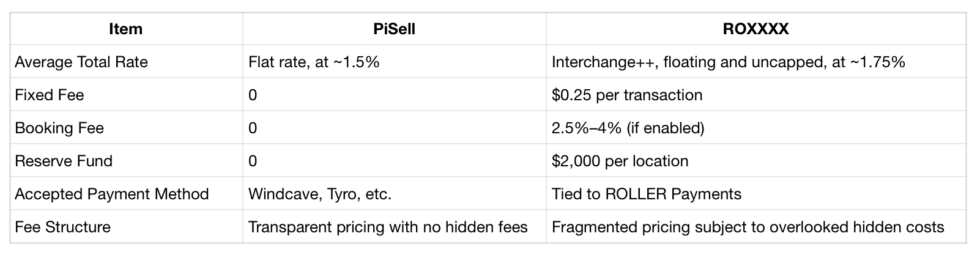
Task: Select the 2.5%–4% (if enabled) cell
Action: 755,128
